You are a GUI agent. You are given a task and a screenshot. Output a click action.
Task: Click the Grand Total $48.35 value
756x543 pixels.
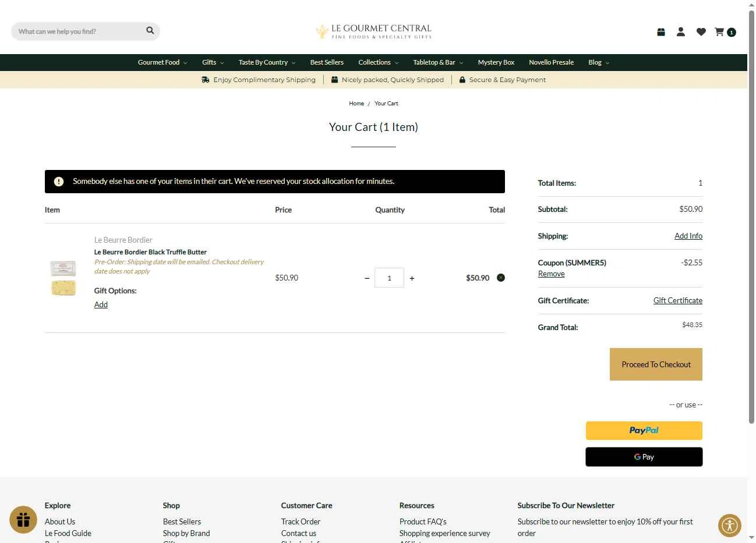(x=692, y=325)
